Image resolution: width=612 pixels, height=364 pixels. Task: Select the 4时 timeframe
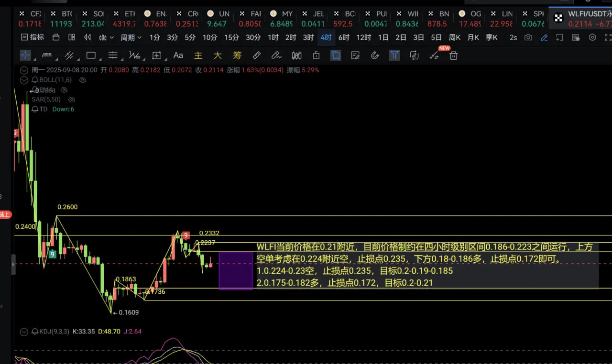pyautogui.click(x=326, y=37)
